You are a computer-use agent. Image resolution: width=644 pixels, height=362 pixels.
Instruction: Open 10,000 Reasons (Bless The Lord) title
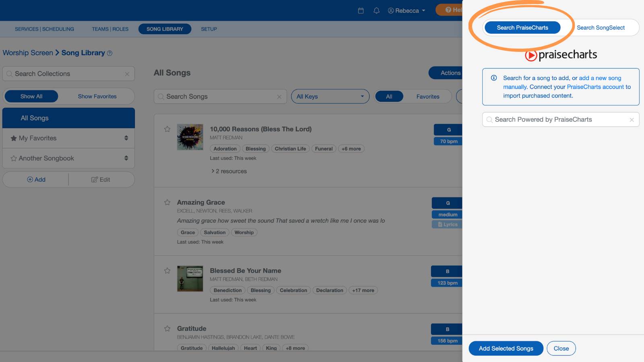(260, 129)
